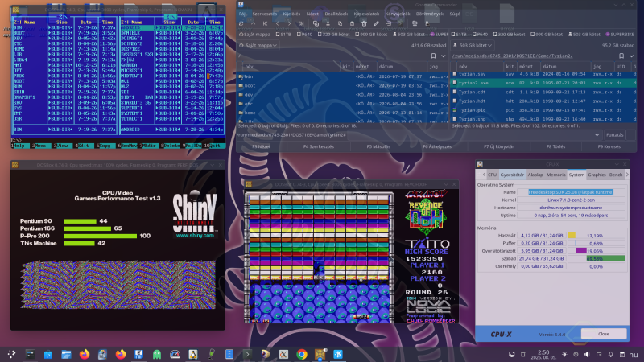The image size is (644, 362).
Task: Click the pencil edit toolbar icon
Action: (376, 24)
